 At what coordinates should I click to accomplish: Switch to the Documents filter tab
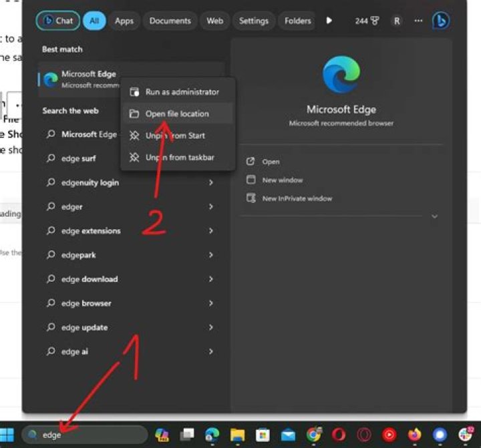coord(170,21)
